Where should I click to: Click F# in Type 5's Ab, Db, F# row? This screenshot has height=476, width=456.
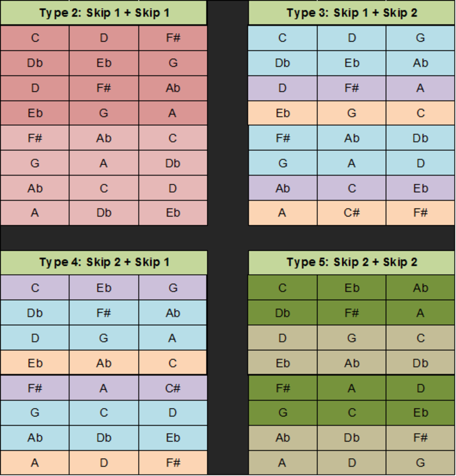420,438
